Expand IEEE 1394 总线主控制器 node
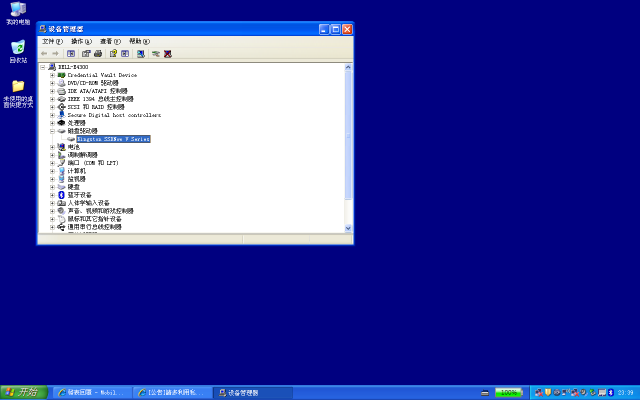 (x=52, y=99)
